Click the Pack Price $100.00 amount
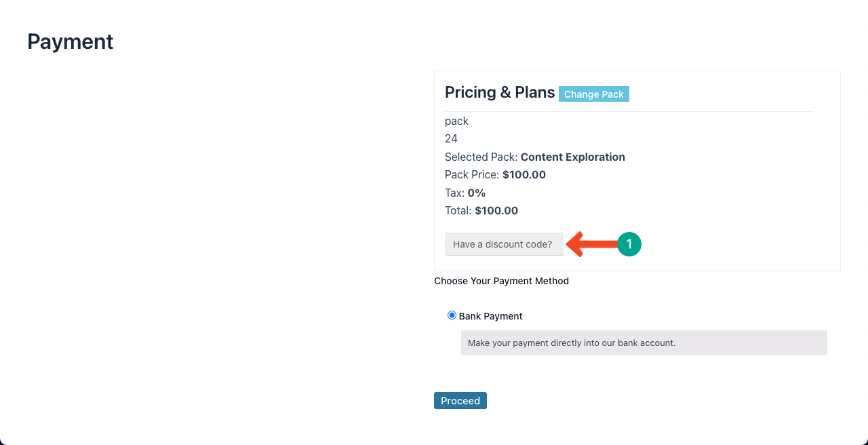This screenshot has height=445, width=868. (x=524, y=174)
